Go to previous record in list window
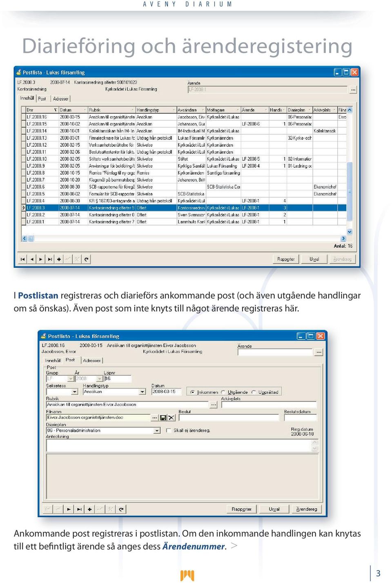The width and height of the screenshot is (392, 583). click(31, 259)
